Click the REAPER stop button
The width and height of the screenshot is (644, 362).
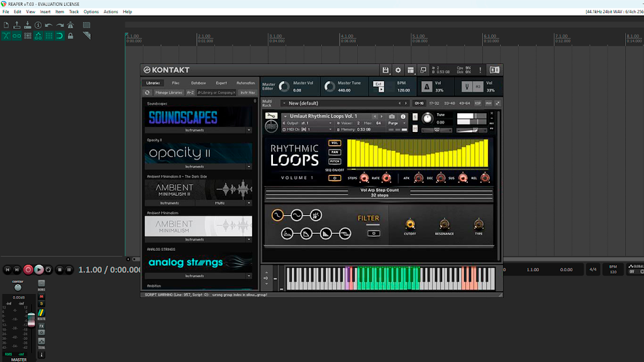[x=60, y=270]
